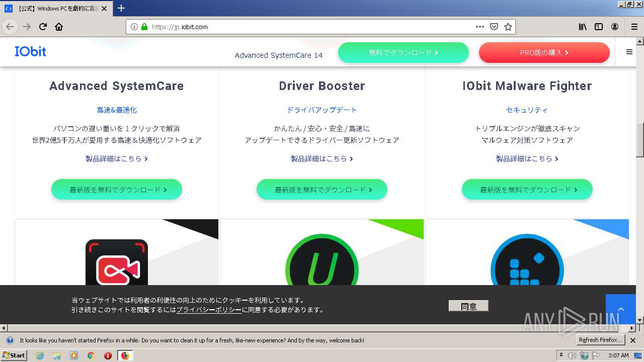
Task: Open Advanced SystemCare 製品詳細はこちら link
Action: pos(117,158)
